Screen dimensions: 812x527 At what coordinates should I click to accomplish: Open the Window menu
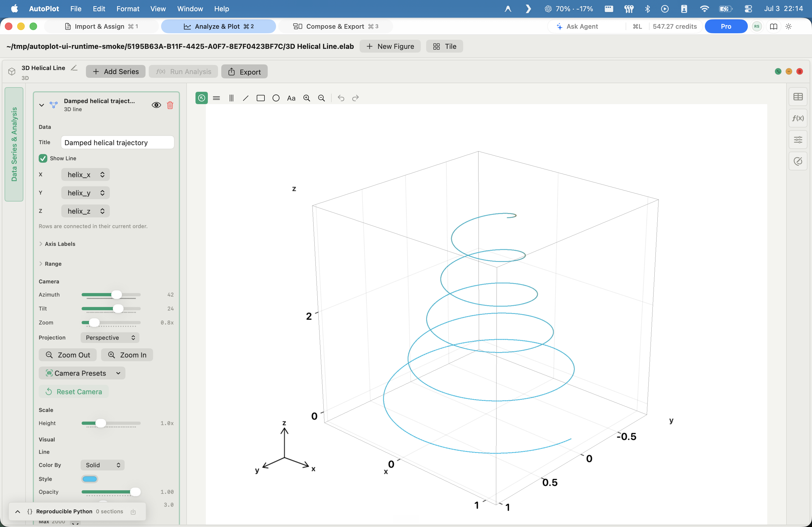pos(190,9)
